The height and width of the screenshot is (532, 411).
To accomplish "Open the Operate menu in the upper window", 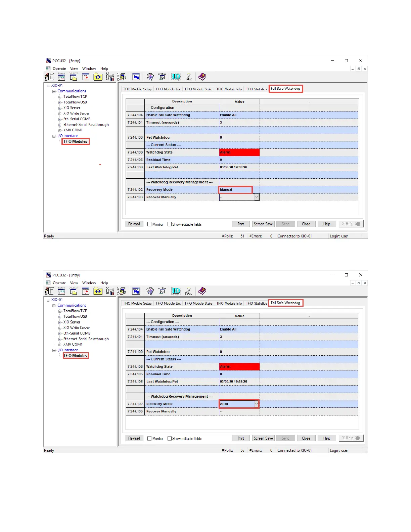I will [59, 69].
